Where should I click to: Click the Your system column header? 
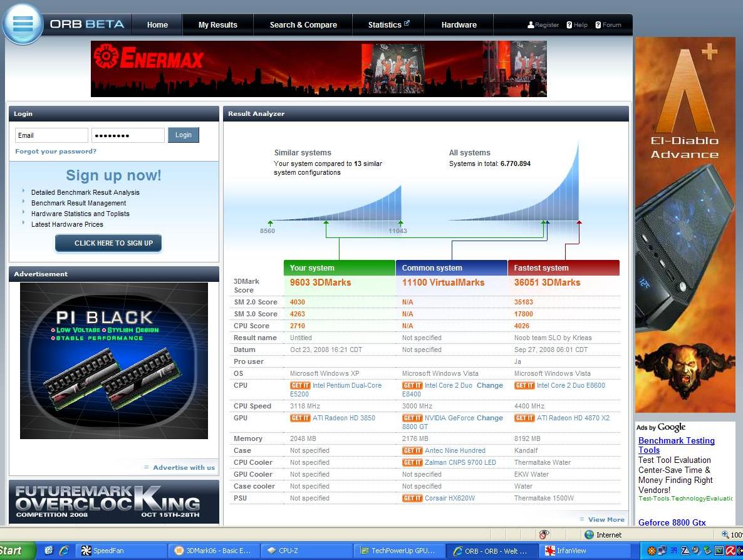tap(340, 267)
